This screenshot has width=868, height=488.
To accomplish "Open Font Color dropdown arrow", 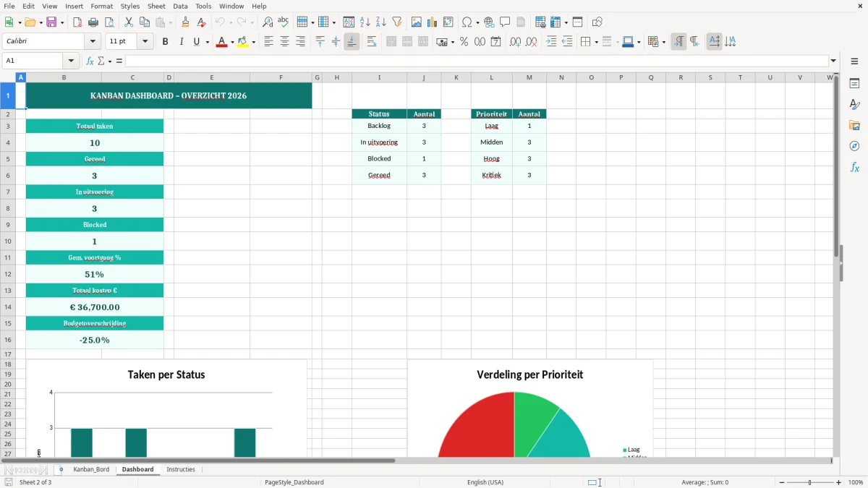I will pyautogui.click(x=232, y=42).
